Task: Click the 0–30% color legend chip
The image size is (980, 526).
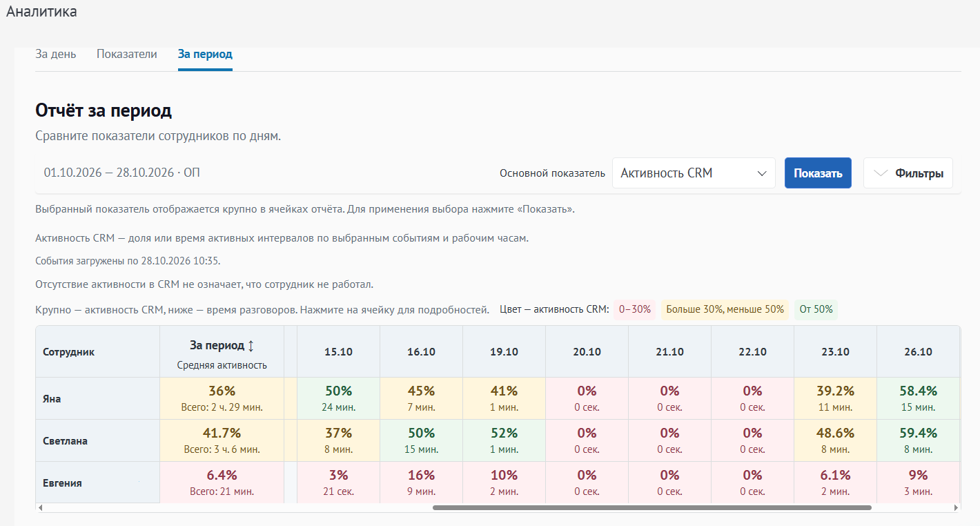Action: pos(635,309)
